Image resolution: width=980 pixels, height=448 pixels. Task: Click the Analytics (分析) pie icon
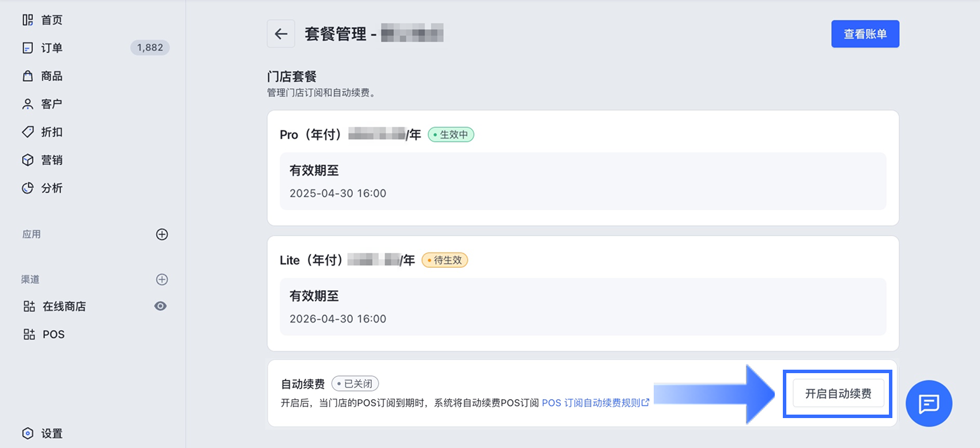click(x=28, y=188)
